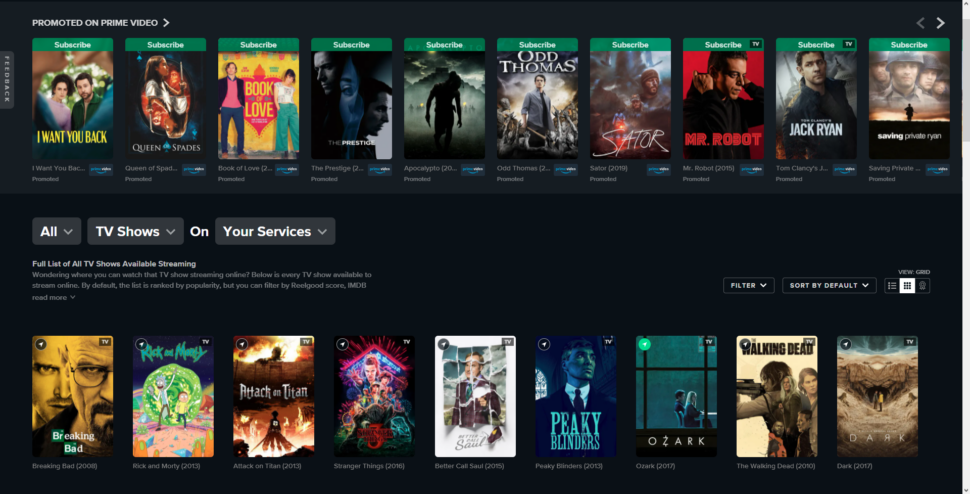
Task: Toggle tracking icon on Attack on Titan
Action: [x=242, y=344]
